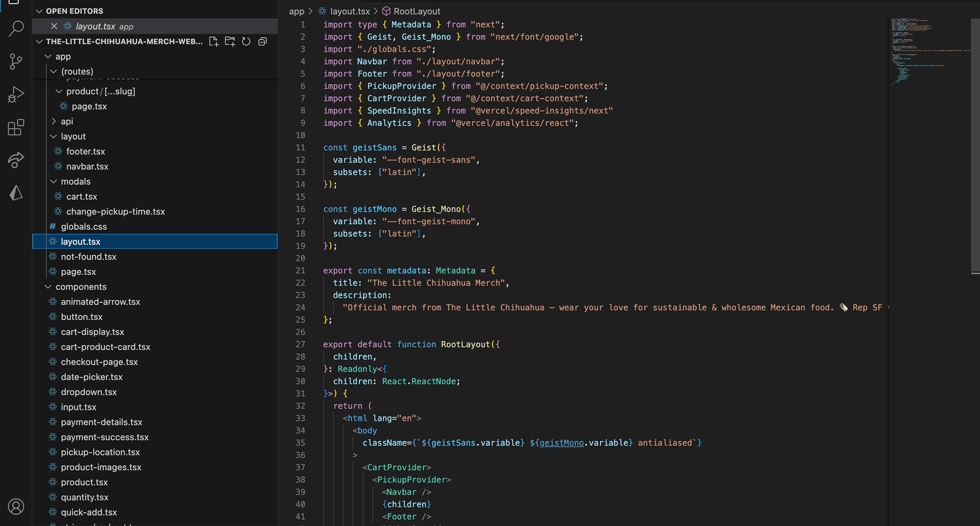
Task: Open the Accounts icon at bottom
Action: pos(16,507)
